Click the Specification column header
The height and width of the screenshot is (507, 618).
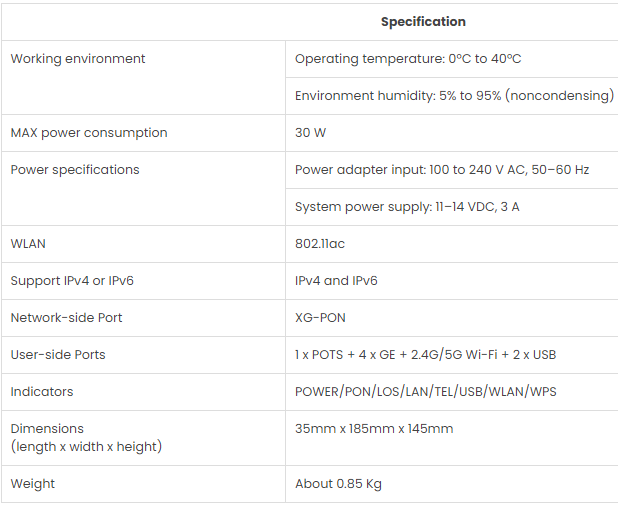(423, 22)
